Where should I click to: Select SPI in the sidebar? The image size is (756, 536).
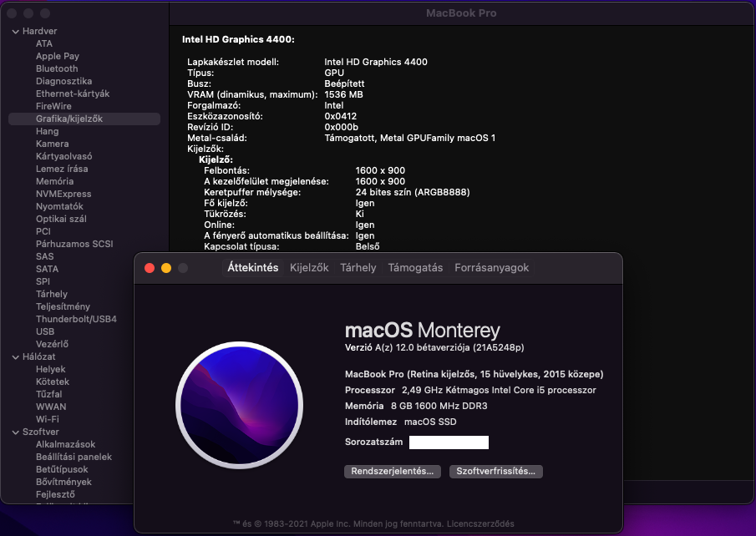43,281
